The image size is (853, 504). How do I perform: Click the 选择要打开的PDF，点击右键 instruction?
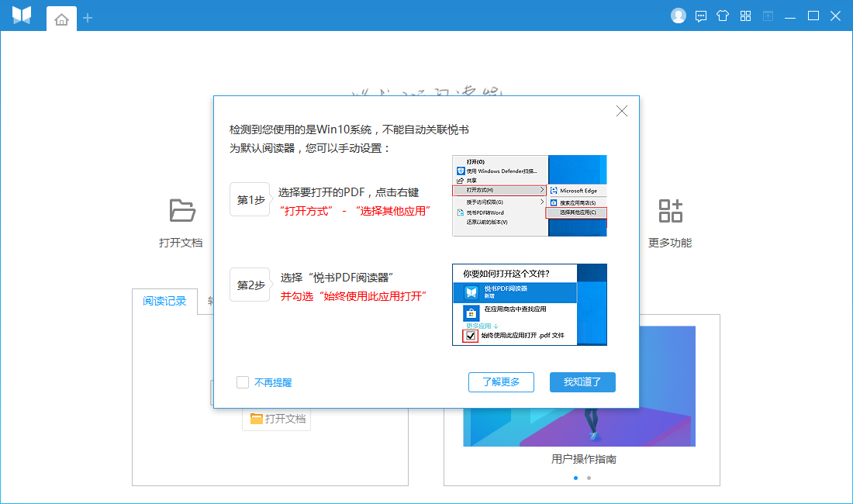point(349,192)
